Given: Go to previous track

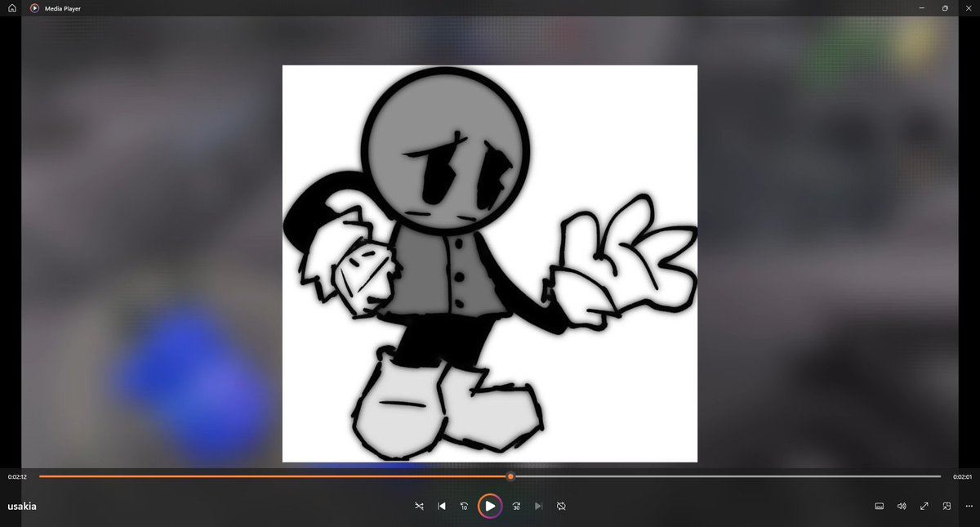Looking at the screenshot, I should 442,506.
